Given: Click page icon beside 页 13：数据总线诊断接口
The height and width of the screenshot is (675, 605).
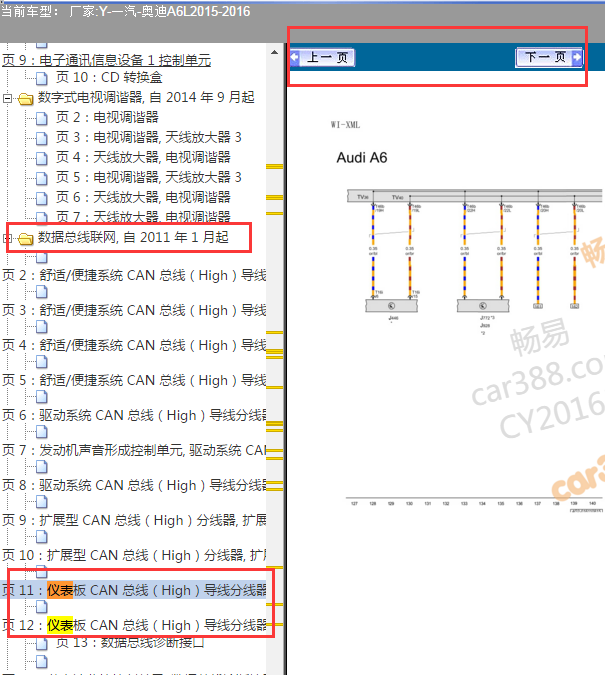Looking at the screenshot, I should point(42,644).
